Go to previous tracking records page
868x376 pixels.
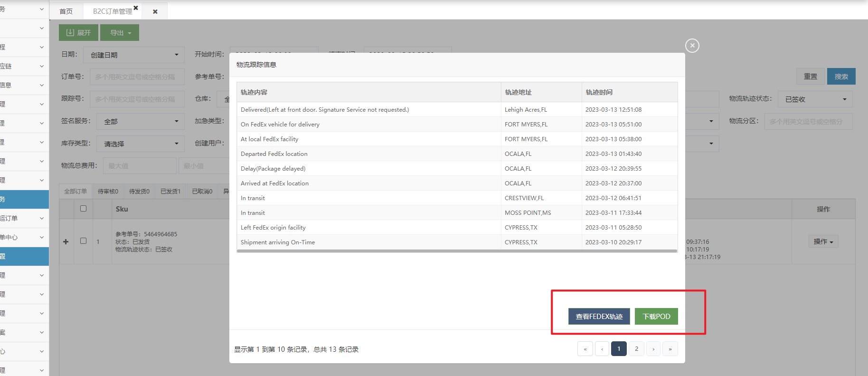pyautogui.click(x=602, y=349)
